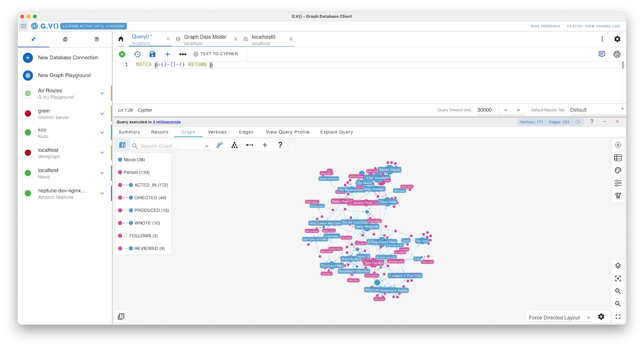Toggle ACTED_IN (172) edge filter
Viewport: 644px width, 348px height.
[143, 185]
